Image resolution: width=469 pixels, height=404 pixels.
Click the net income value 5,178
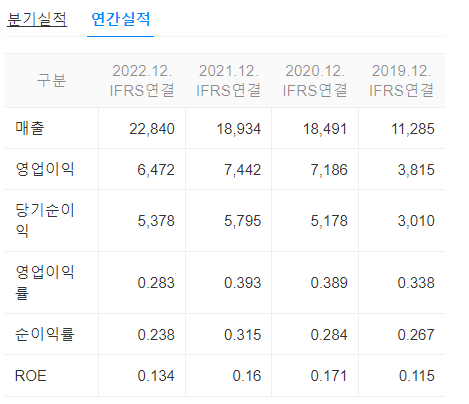pyautogui.click(x=329, y=221)
